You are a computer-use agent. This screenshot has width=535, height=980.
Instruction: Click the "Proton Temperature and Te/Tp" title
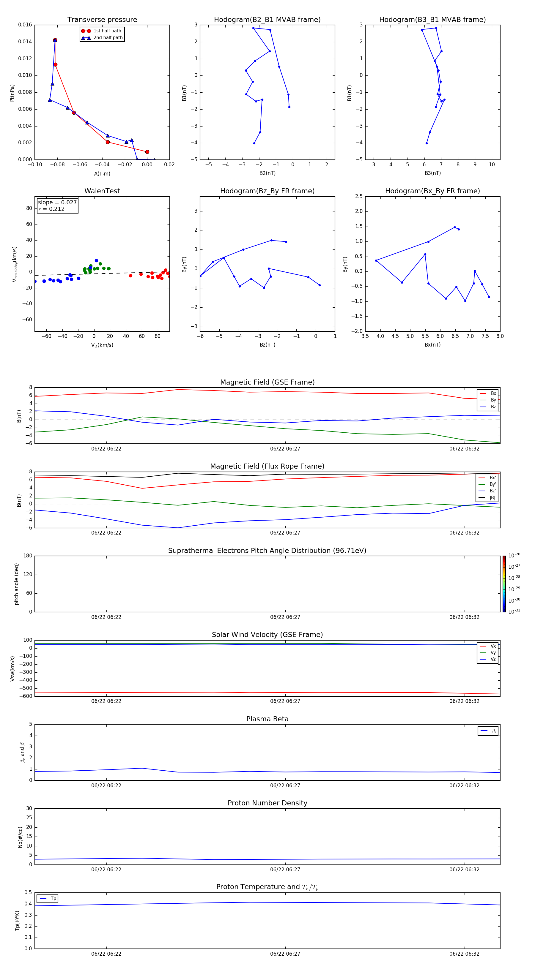click(x=267, y=887)
